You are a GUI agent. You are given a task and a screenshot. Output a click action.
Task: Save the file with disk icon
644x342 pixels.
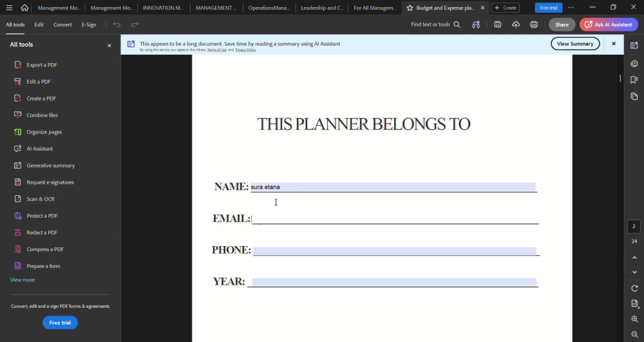coord(497,24)
